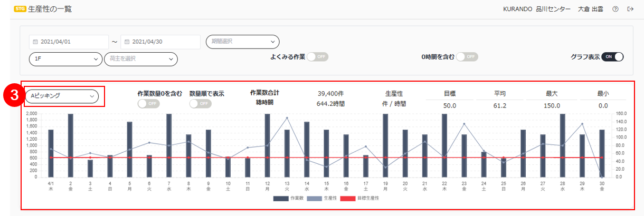Click the 644.2時間 total time value
The image size is (644, 216).
click(x=331, y=104)
